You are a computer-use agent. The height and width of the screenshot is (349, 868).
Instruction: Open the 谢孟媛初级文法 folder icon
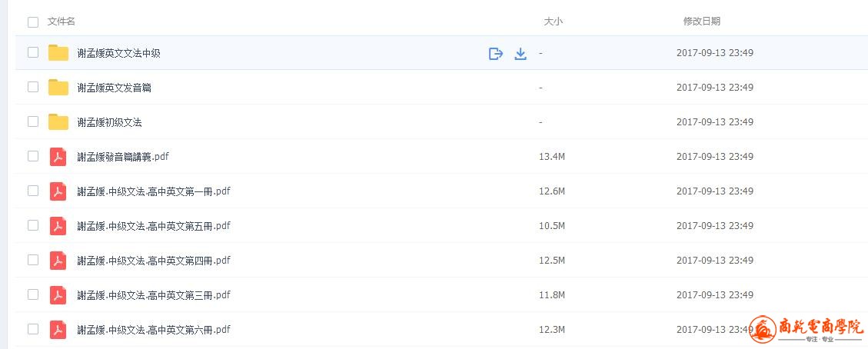click(x=58, y=122)
